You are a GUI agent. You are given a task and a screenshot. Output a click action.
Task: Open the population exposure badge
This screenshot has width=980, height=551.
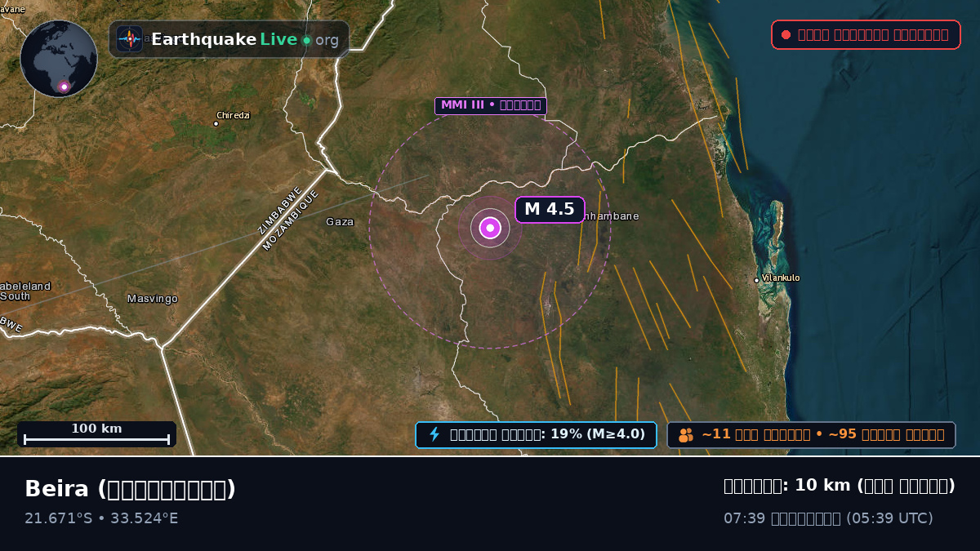[x=811, y=435]
